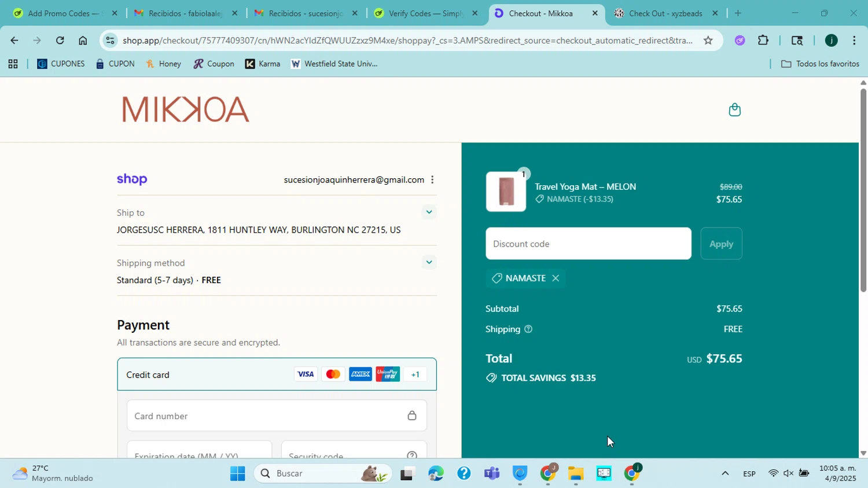Click the MIKKOA store logo
This screenshot has width=868, height=488.
186,109
